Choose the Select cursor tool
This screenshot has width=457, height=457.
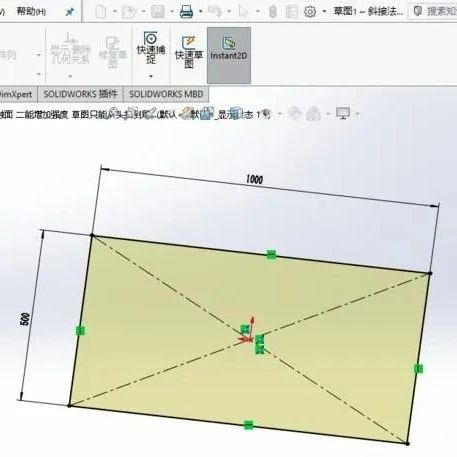click(x=244, y=12)
